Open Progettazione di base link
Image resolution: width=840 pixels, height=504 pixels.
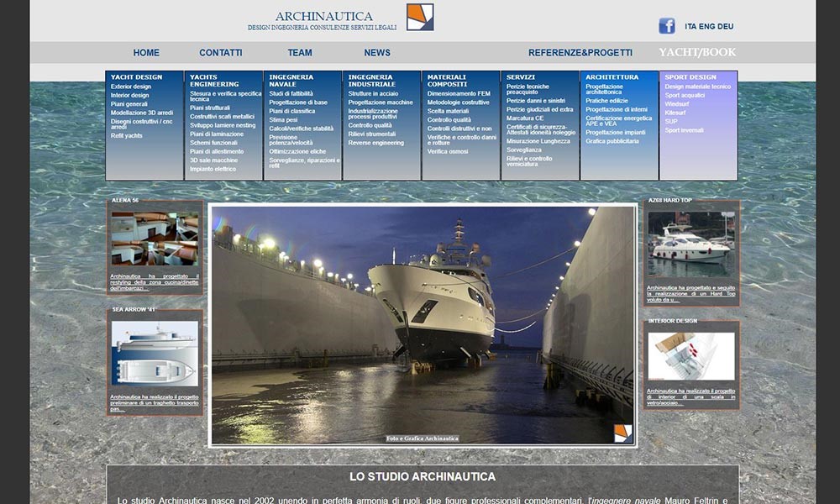pos(298,102)
